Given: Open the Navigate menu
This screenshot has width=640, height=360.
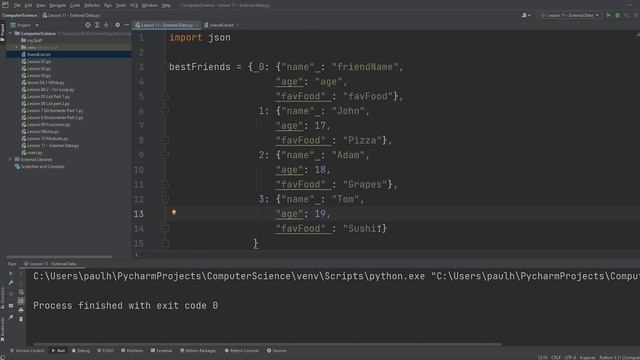Looking at the screenshot, I should 58,5.
